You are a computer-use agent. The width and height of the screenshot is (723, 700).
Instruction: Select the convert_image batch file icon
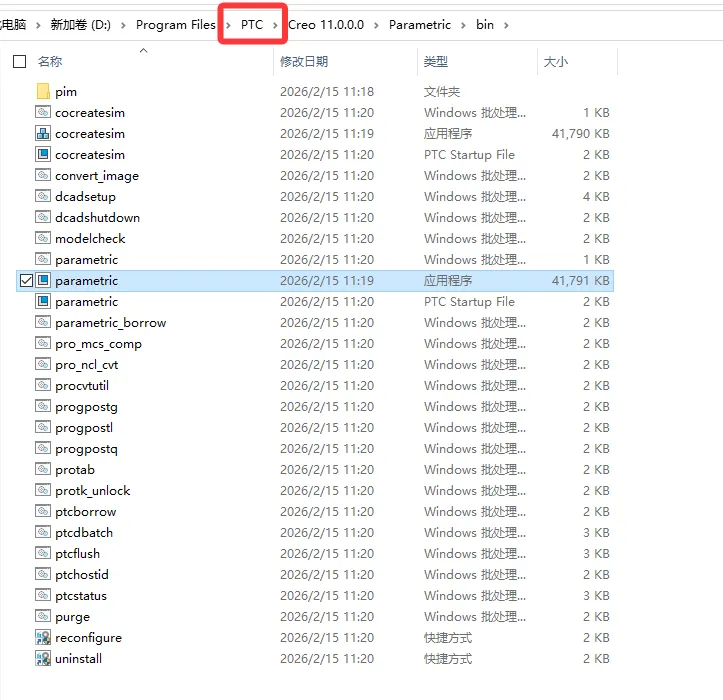point(43,175)
